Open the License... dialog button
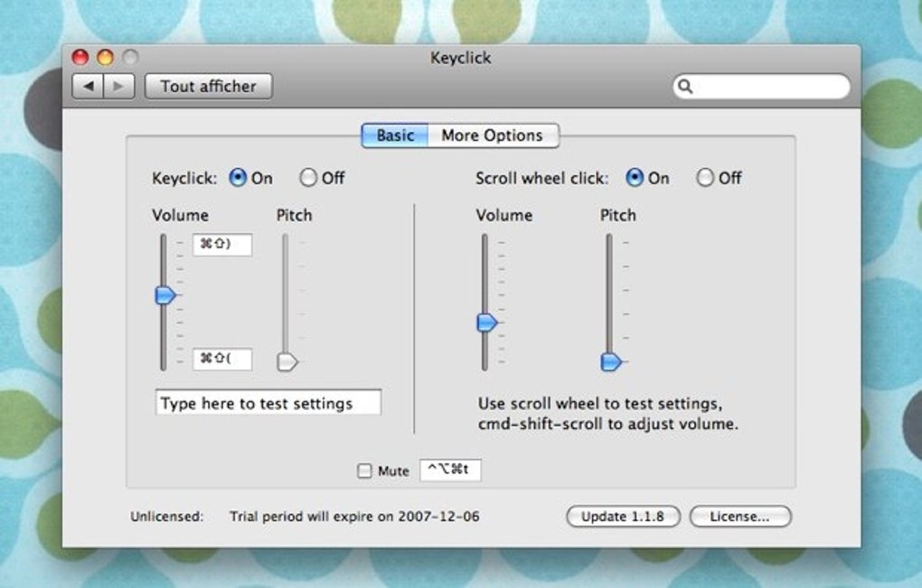The width and height of the screenshot is (922, 588). [740, 517]
